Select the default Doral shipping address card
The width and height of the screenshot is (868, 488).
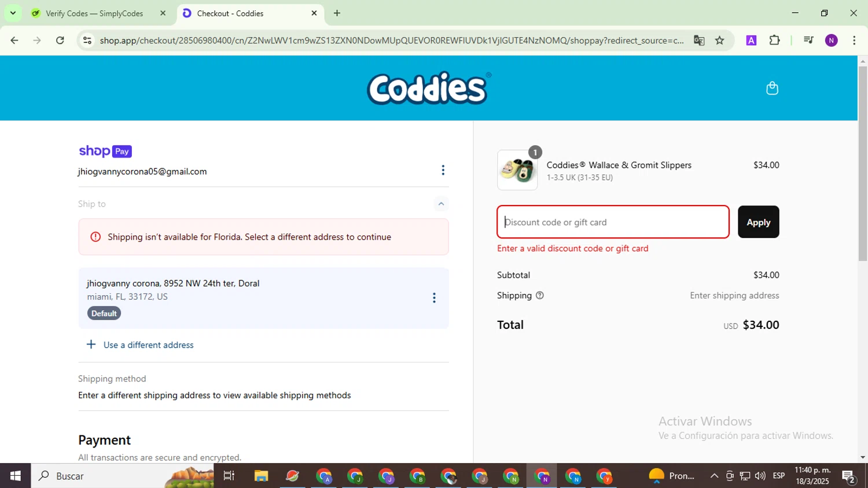pyautogui.click(x=263, y=298)
